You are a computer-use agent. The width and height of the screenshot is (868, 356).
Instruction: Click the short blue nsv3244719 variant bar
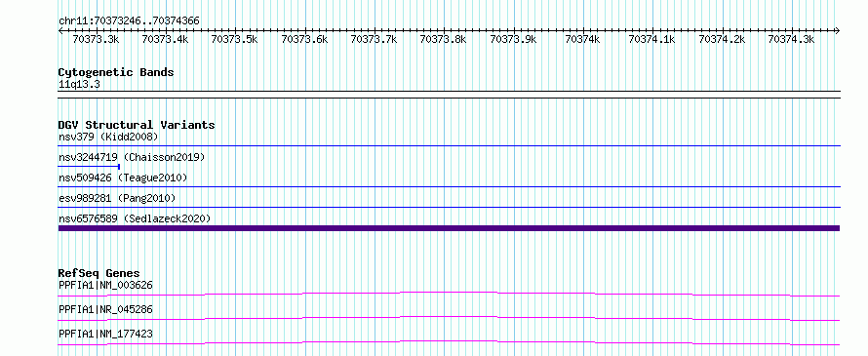(89, 166)
